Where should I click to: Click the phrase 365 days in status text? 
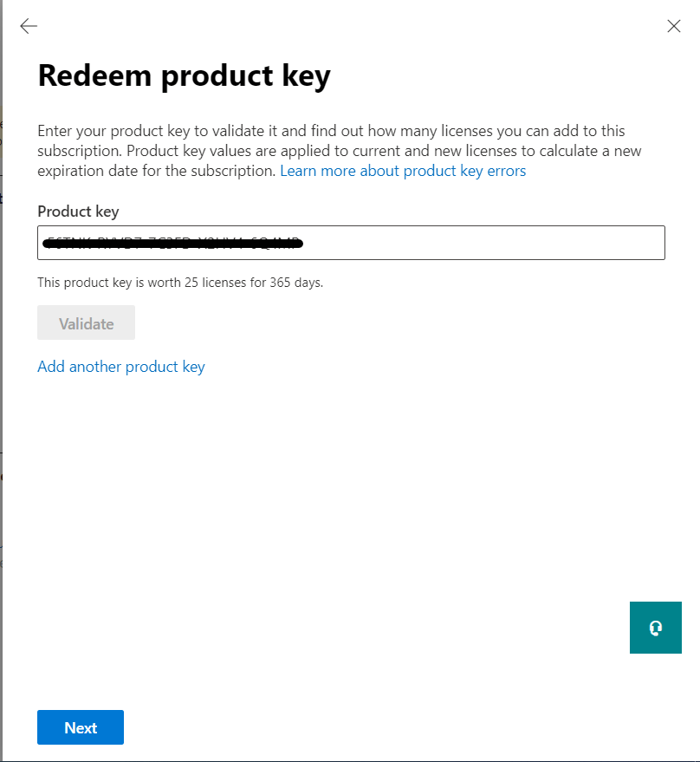(295, 283)
